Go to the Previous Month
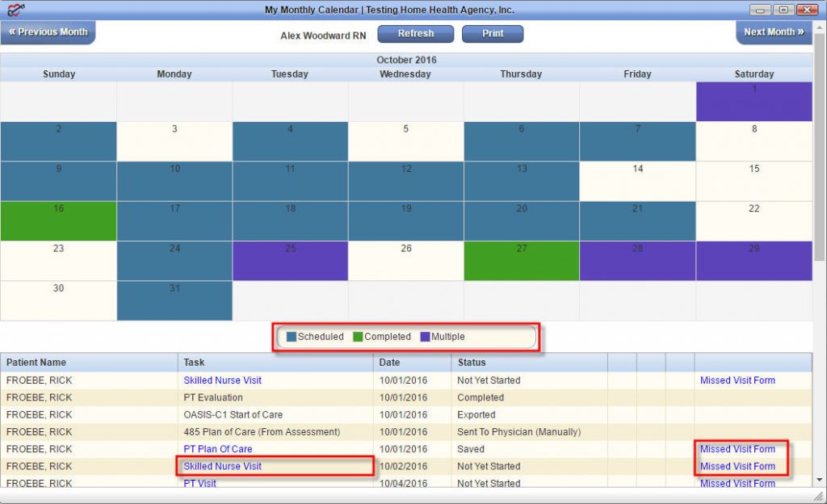This screenshot has height=504, width=827. coord(48,32)
